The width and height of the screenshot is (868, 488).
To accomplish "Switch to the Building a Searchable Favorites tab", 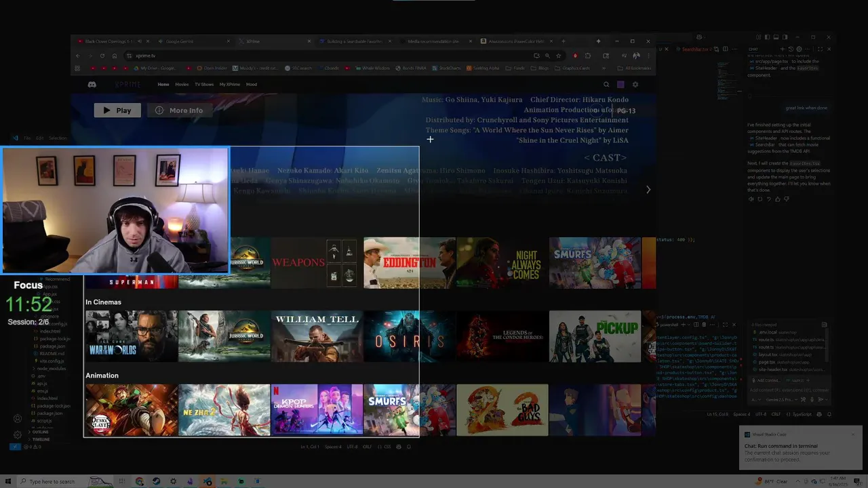I will click(x=355, y=41).
